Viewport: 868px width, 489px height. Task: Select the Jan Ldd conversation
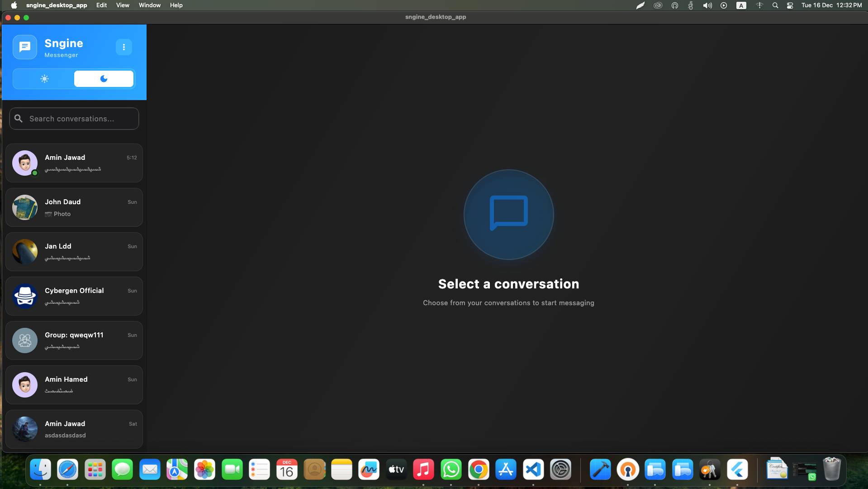(x=74, y=251)
